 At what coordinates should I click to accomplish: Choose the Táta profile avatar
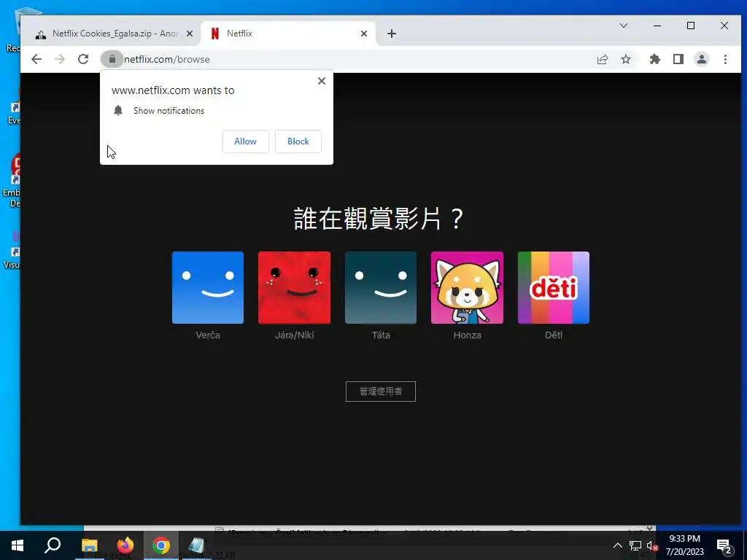coord(381,287)
